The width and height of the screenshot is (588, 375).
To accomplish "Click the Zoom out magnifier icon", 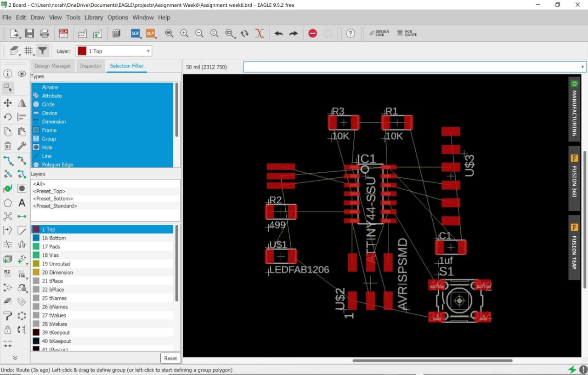I will (199, 34).
